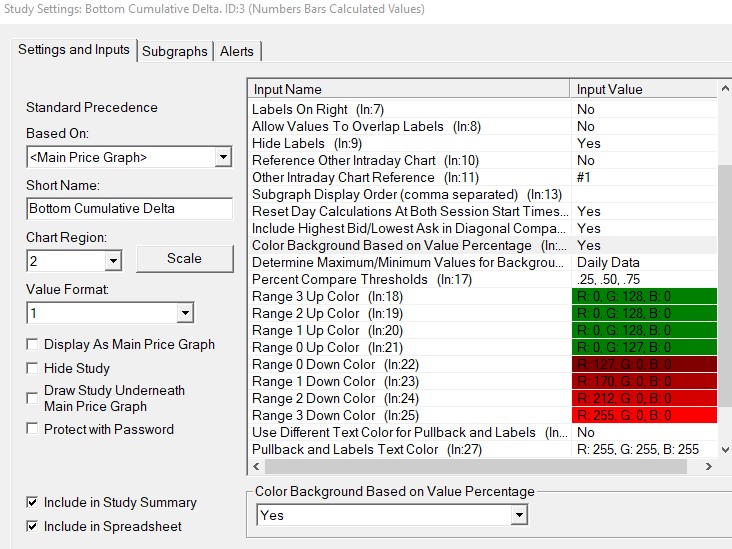Screen dimensions: 732x549
Task: Uncheck Include in Study Summary
Action: pos(34,503)
